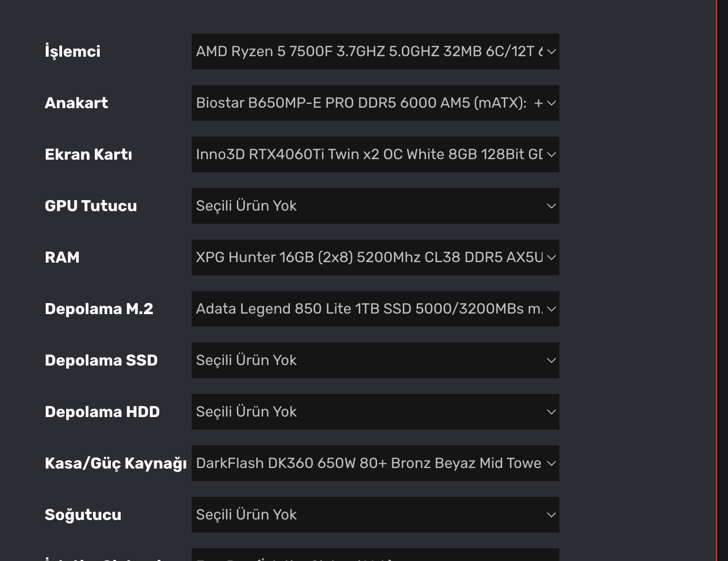Viewport: 728px width, 561px height.
Task: Select the Depolama HDD label text
Action: 102,412
